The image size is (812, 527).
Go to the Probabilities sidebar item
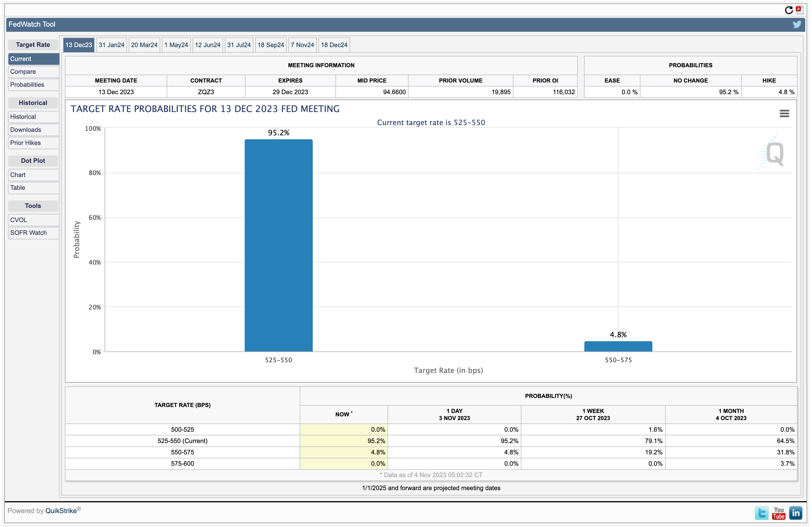(x=27, y=85)
